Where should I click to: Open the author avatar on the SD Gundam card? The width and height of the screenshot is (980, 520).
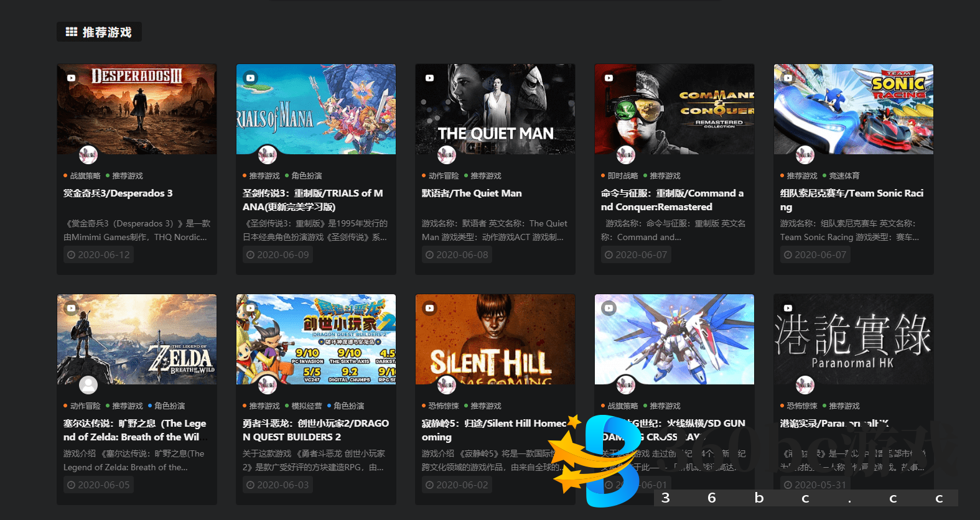click(x=626, y=384)
